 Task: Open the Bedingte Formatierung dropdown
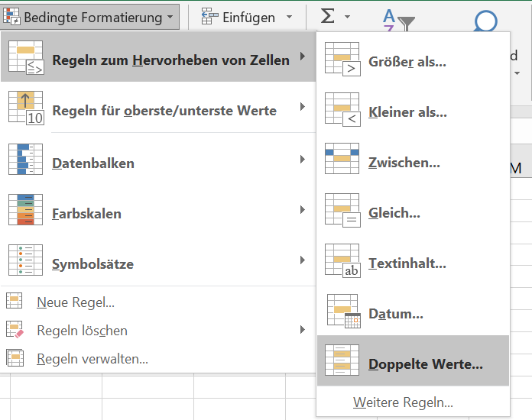tap(90, 17)
